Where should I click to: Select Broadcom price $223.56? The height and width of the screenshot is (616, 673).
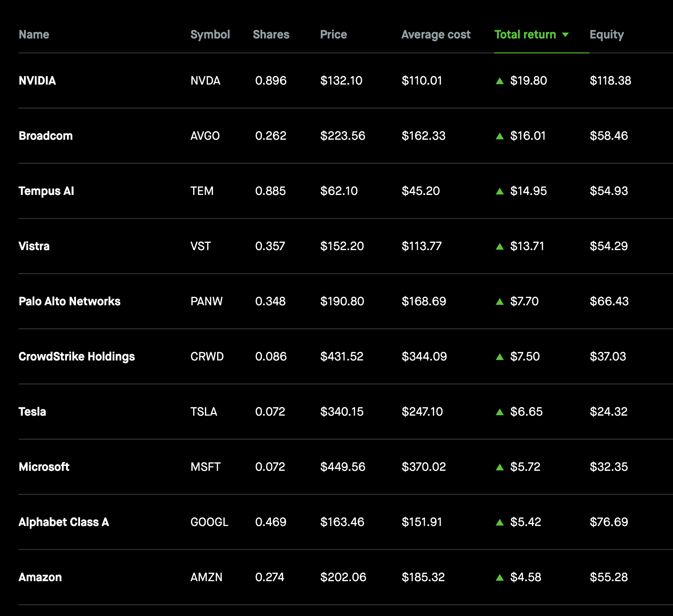point(343,136)
